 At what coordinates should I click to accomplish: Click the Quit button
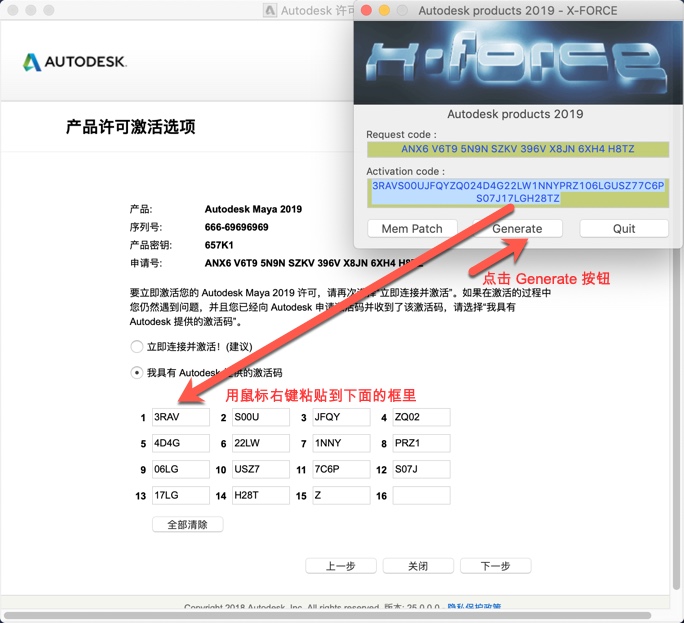(x=623, y=228)
